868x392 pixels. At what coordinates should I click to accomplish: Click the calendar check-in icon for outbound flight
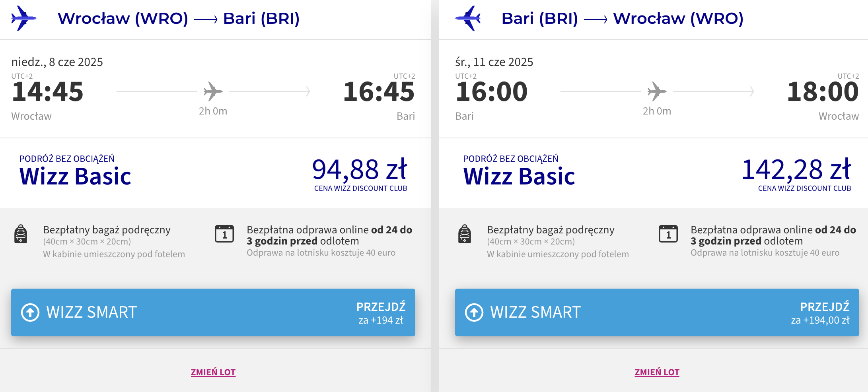click(x=224, y=234)
